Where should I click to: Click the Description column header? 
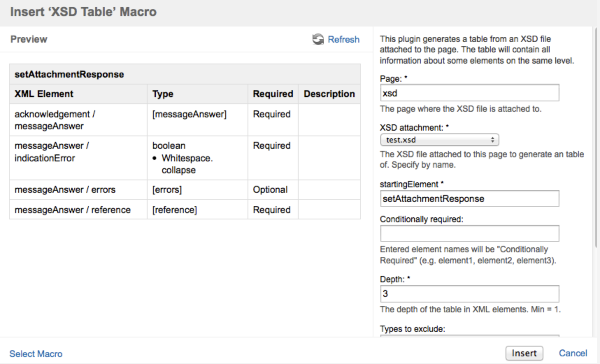tap(329, 94)
